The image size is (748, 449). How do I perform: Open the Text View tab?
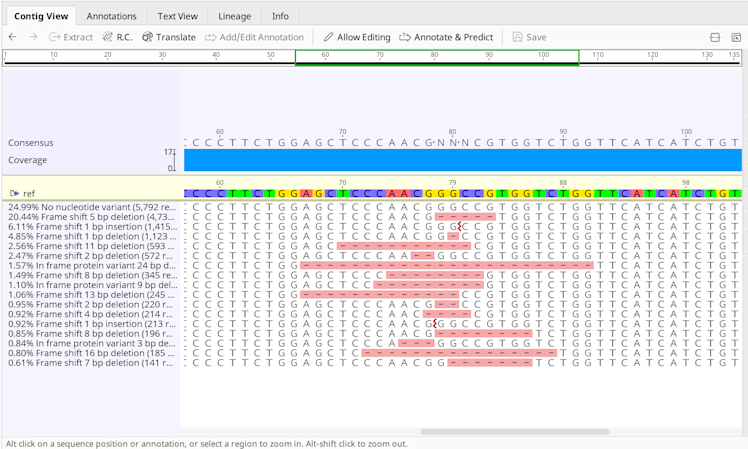[177, 16]
